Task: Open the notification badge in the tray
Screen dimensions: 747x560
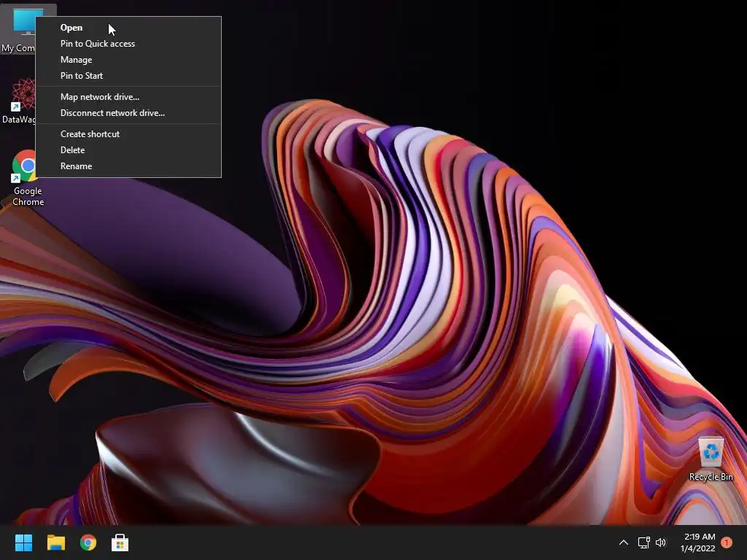Action: point(727,542)
